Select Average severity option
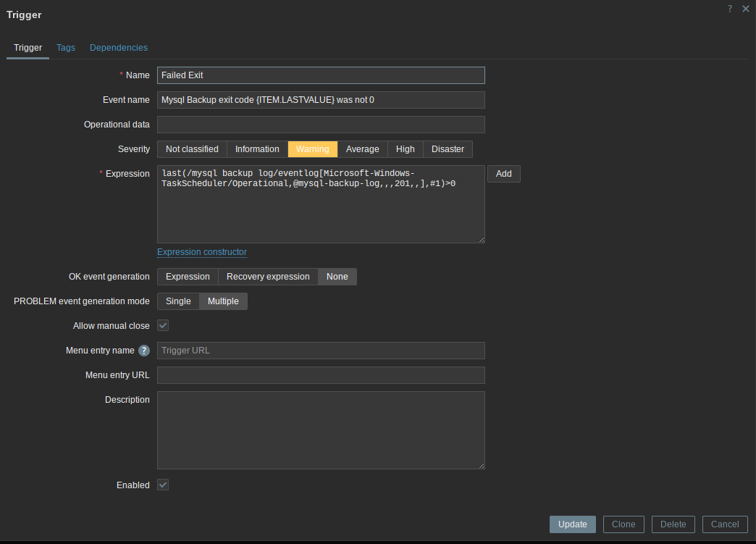756x544 pixels. (362, 149)
